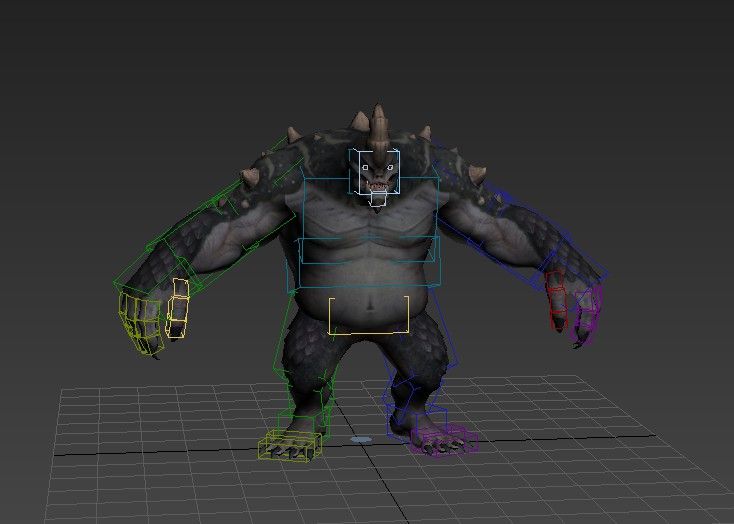Select the yellow toe bones on the foot
Viewport: 734px width, 524px height.
click(290, 444)
